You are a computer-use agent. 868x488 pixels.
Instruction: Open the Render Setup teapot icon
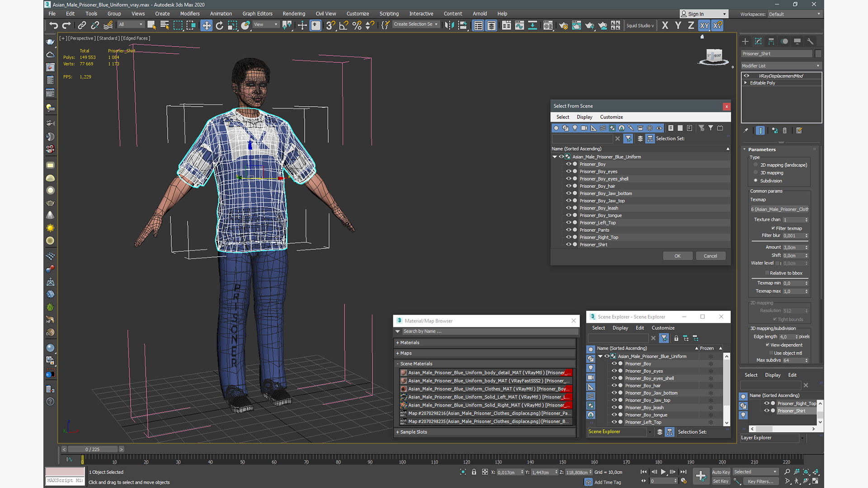pyautogui.click(x=563, y=25)
